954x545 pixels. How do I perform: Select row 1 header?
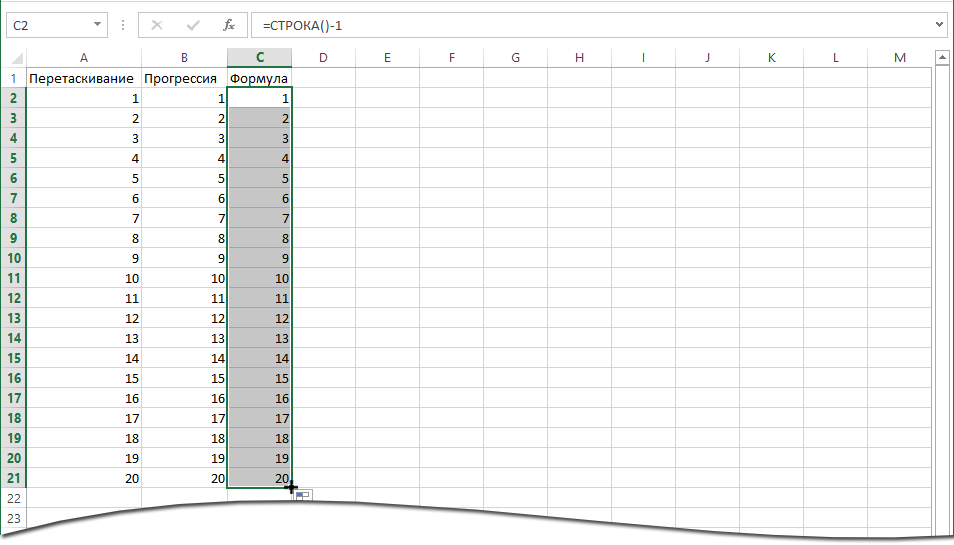14,78
